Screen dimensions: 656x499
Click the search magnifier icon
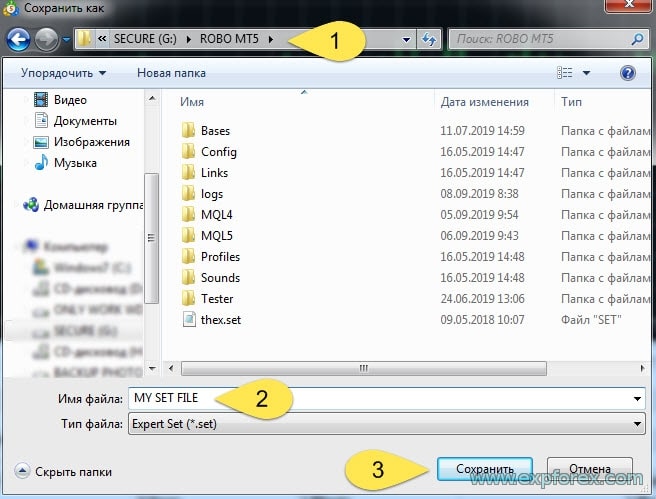click(637, 40)
